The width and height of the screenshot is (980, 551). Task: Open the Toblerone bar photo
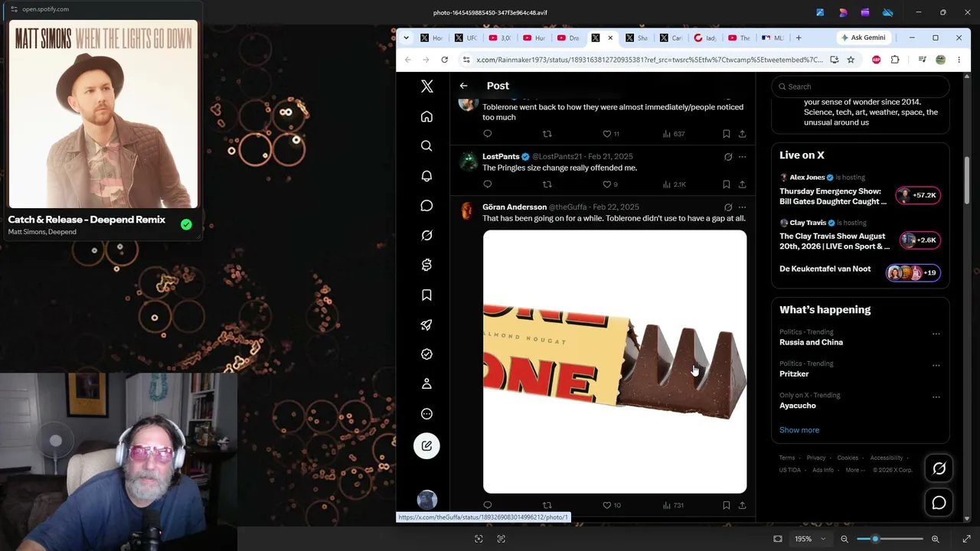tap(615, 362)
